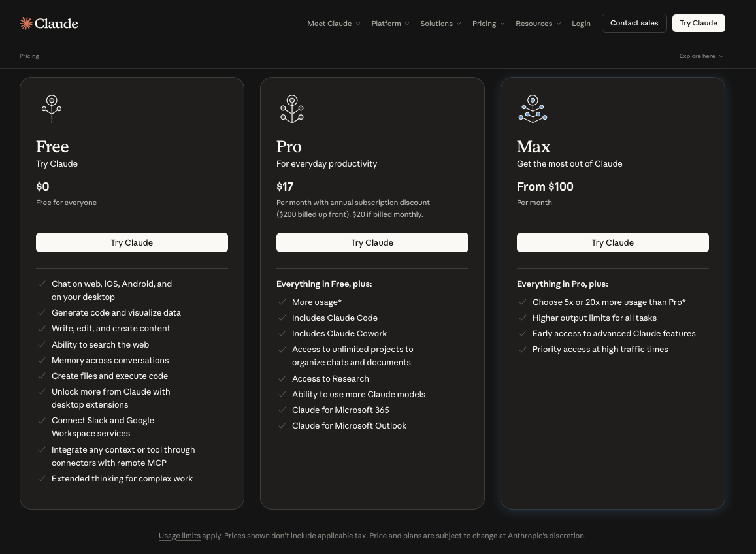Click checkmark beside Memory across conversations
The width and height of the screenshot is (756, 554).
coord(42,360)
